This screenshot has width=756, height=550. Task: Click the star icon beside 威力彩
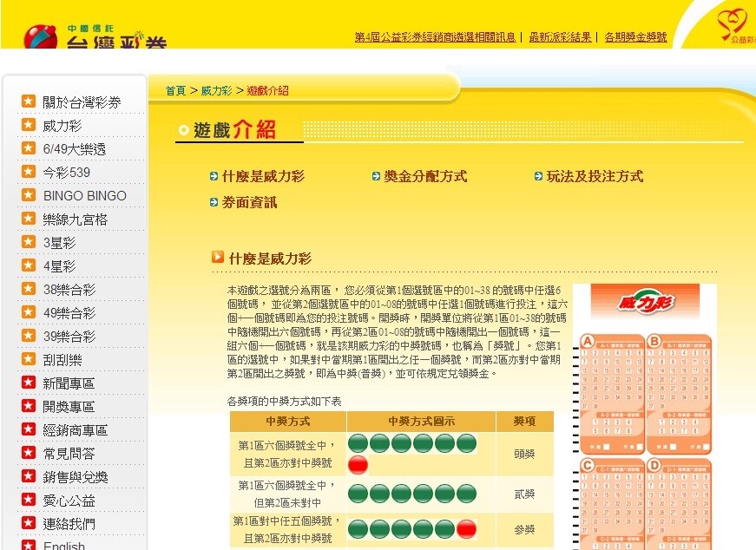[x=28, y=126]
